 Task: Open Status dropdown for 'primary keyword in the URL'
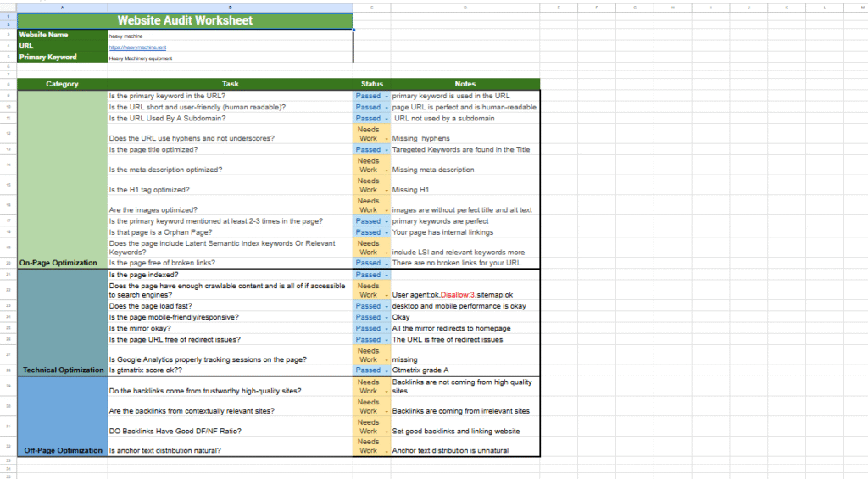click(386, 96)
